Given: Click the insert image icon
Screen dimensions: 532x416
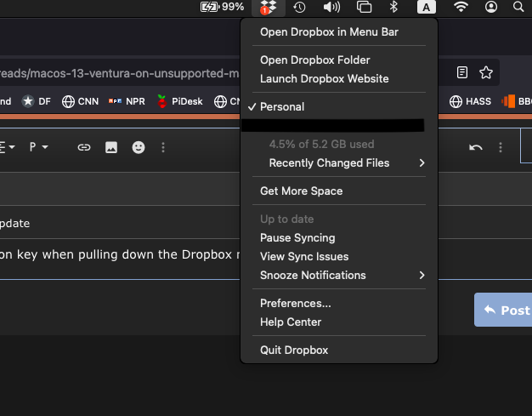Looking at the screenshot, I should tap(110, 147).
